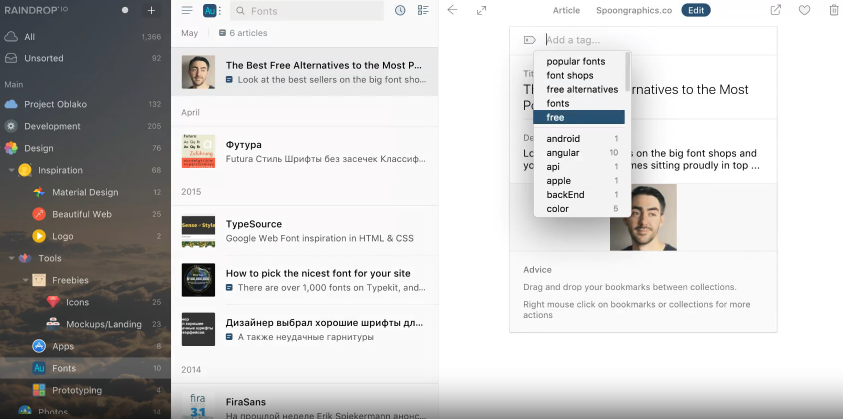843x419 pixels.
Task: Click the Prototyping grid icon
Action: 39,390
